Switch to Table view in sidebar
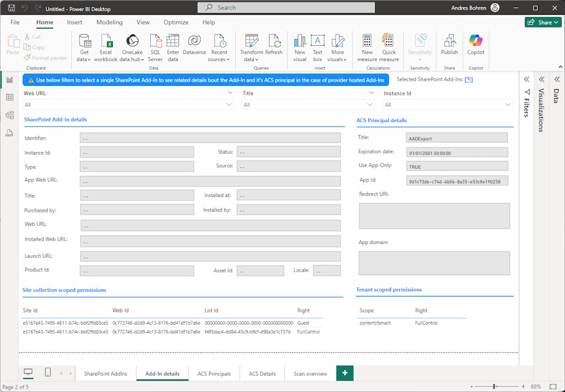The image size is (565, 392). tap(10, 97)
